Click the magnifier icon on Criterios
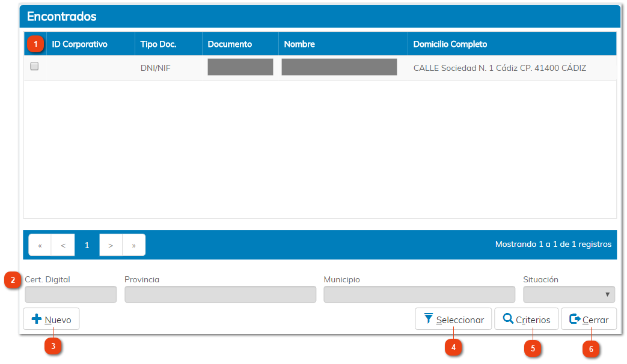The width and height of the screenshot is (627, 364). pos(508,318)
